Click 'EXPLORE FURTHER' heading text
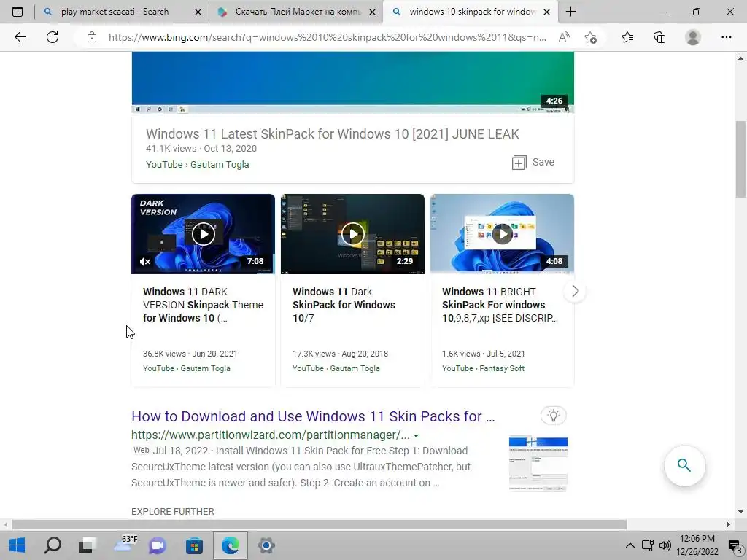 (172, 511)
